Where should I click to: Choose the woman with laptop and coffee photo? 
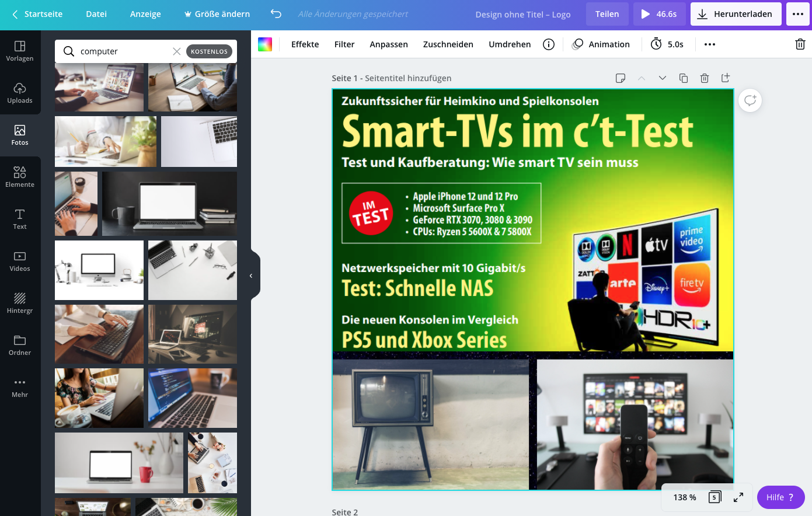tap(99, 398)
